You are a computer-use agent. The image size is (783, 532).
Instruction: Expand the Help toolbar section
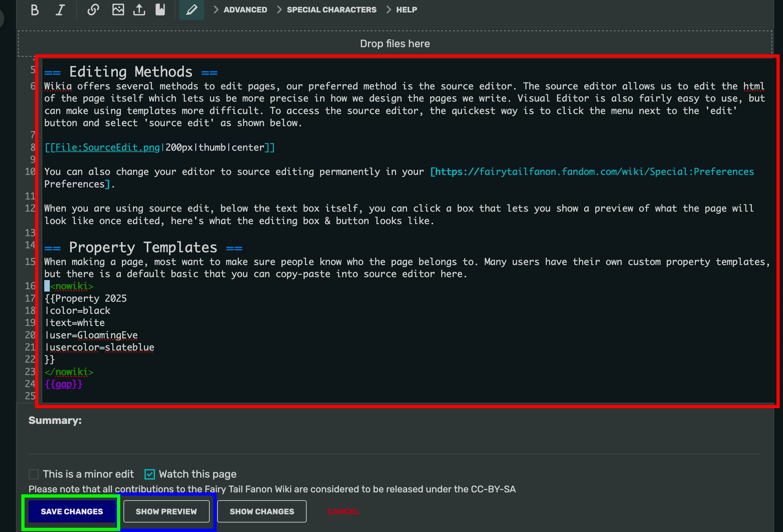(406, 10)
